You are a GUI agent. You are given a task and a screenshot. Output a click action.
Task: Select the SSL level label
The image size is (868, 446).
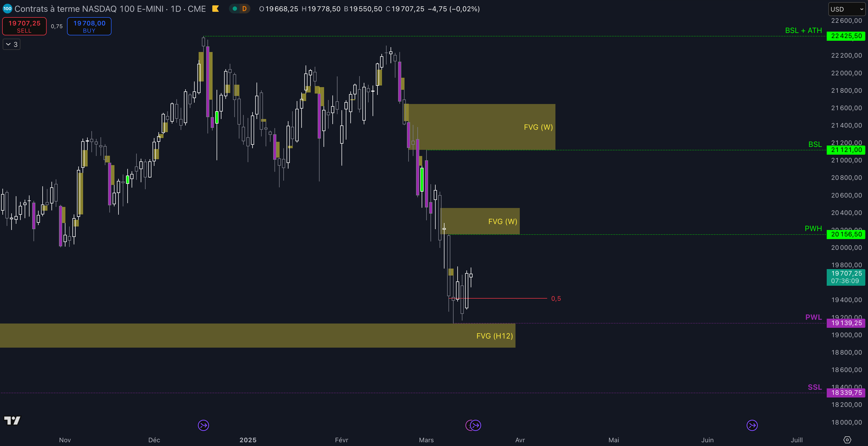tap(815, 387)
